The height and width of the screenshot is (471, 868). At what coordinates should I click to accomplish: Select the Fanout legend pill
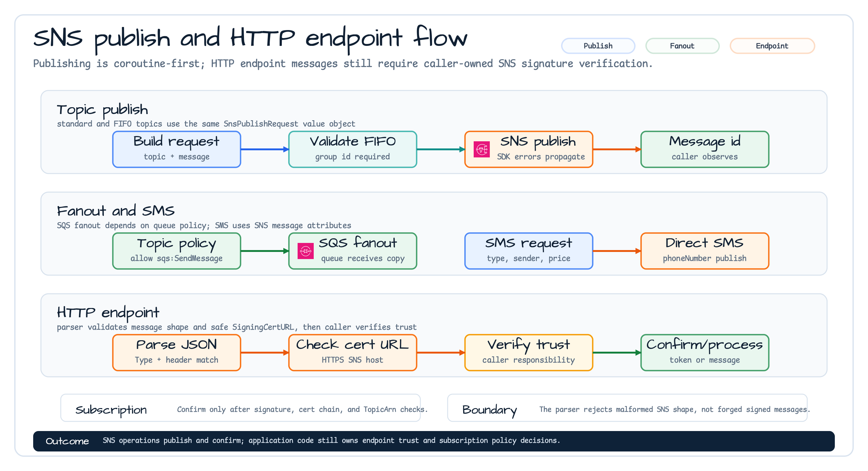(x=682, y=46)
